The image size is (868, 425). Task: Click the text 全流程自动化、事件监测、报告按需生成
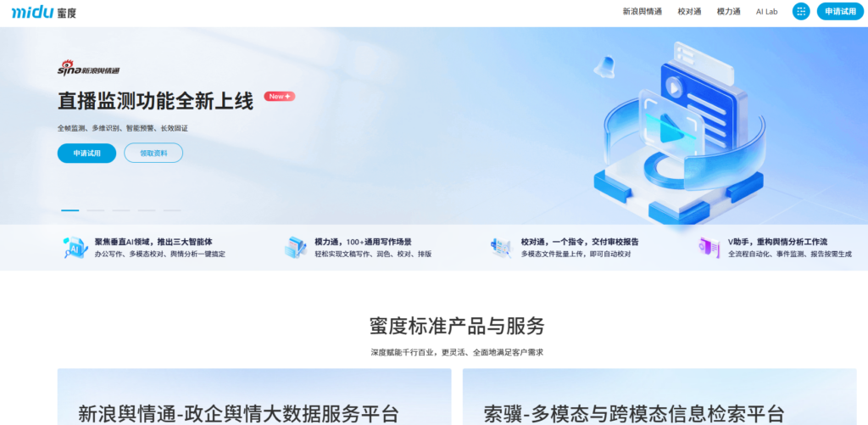click(x=790, y=254)
